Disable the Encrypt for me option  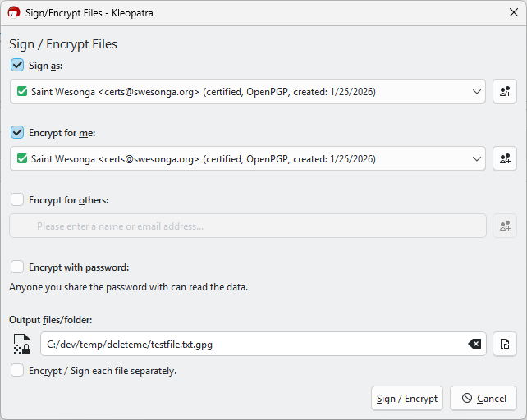(17, 132)
